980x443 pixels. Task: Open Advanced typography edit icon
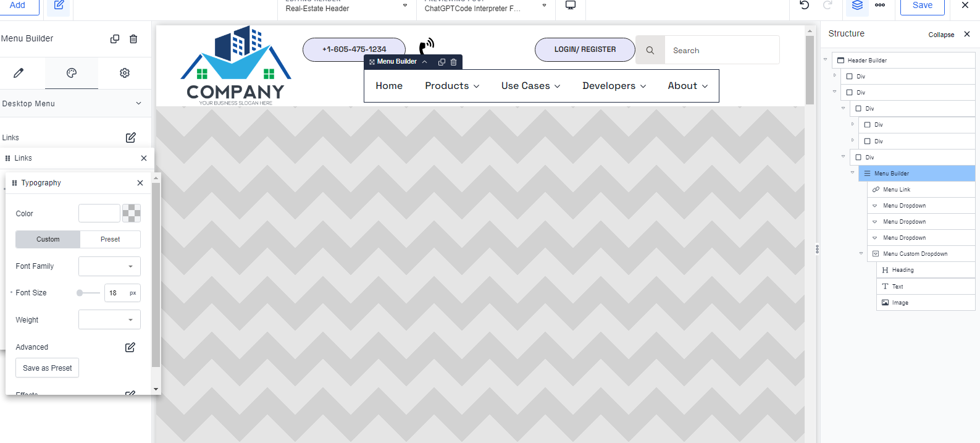tap(130, 347)
